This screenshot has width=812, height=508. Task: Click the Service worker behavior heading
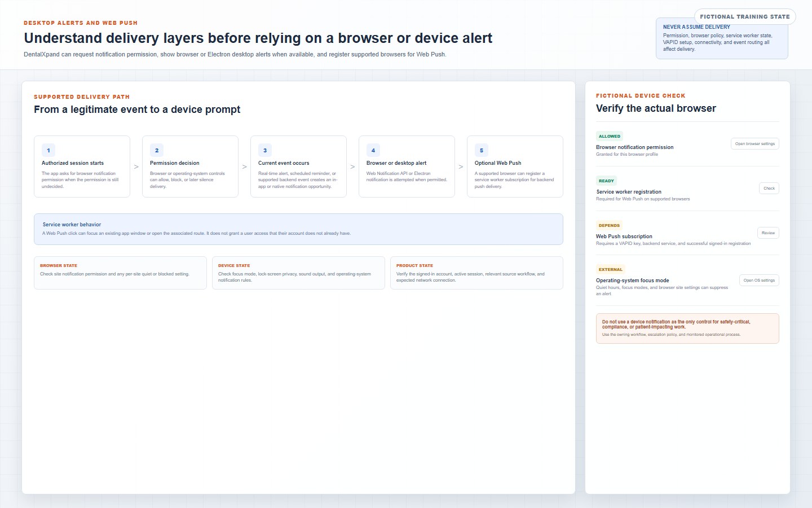(x=72, y=225)
